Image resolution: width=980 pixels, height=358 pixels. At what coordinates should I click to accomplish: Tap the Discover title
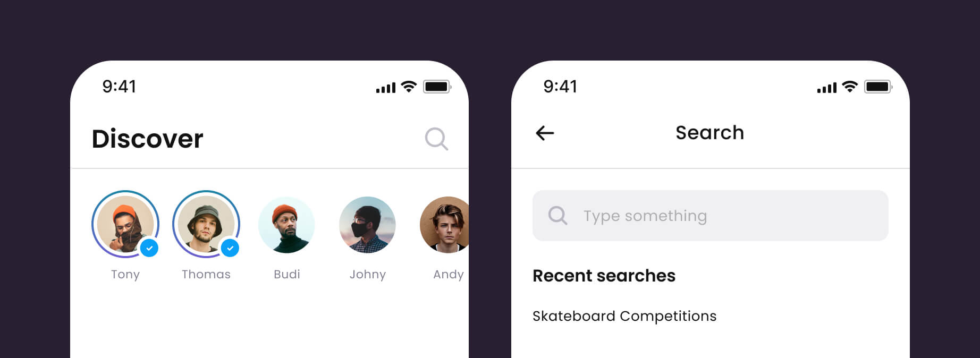[x=147, y=139]
